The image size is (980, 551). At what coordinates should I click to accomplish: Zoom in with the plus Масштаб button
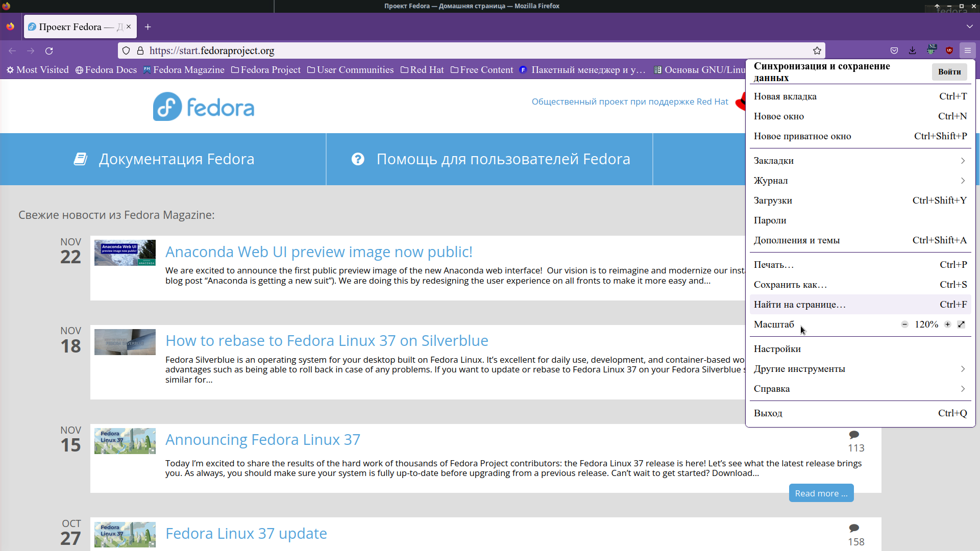(x=948, y=324)
